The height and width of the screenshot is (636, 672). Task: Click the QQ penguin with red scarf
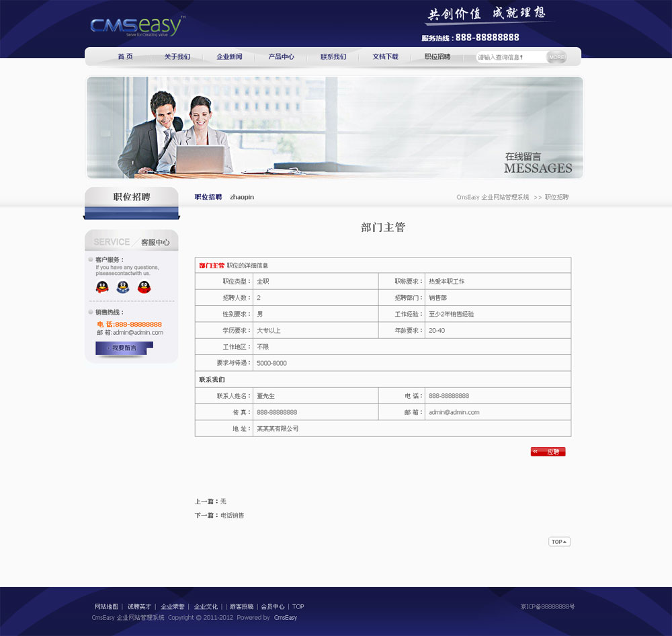pos(101,287)
